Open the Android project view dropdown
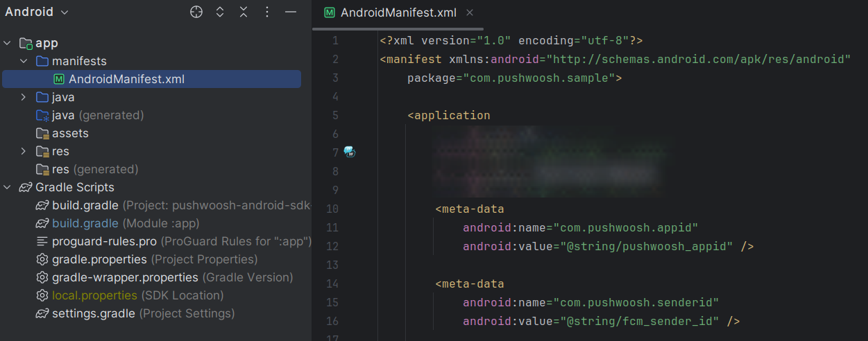This screenshot has width=868, height=341. pyautogui.click(x=37, y=12)
